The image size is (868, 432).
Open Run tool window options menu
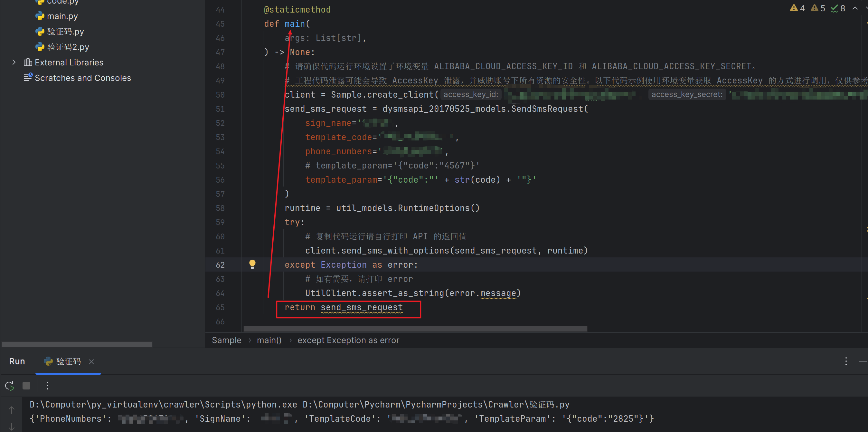click(846, 361)
